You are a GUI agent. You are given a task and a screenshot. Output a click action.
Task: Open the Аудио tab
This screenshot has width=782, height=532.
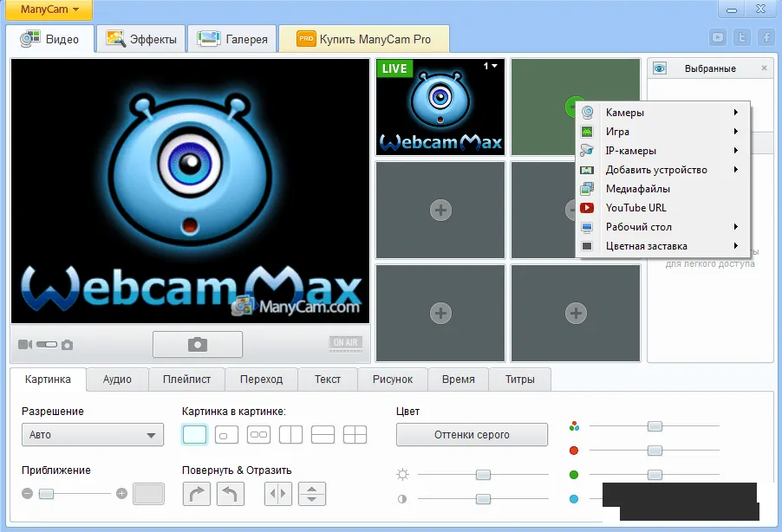point(117,380)
